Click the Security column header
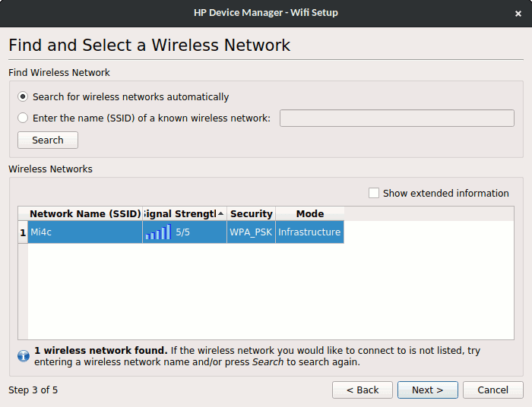The image size is (532, 407). (251, 214)
